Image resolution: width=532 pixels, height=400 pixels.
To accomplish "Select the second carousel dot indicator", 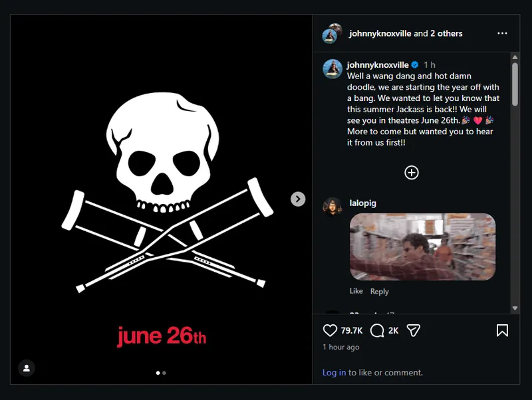I will click(x=164, y=373).
